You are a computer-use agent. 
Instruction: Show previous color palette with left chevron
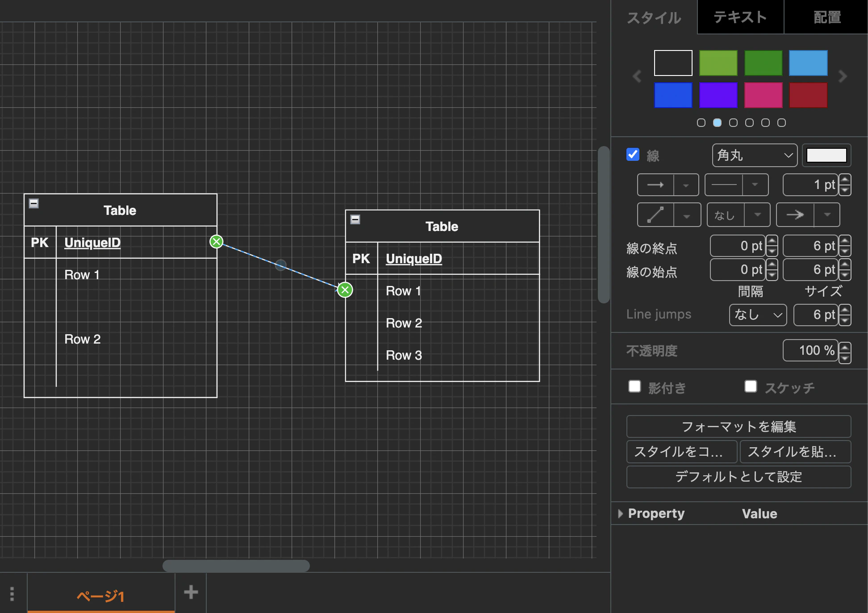[637, 76]
